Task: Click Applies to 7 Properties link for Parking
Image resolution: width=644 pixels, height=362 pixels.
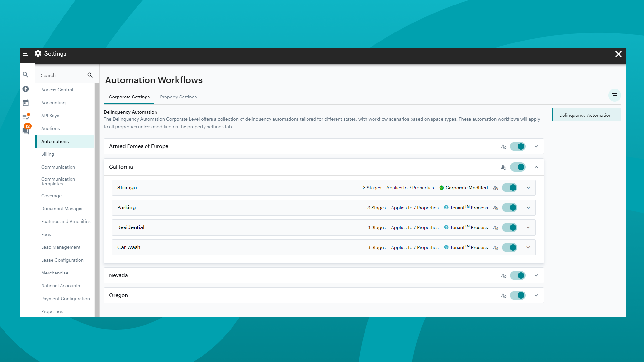Action: [x=414, y=207]
